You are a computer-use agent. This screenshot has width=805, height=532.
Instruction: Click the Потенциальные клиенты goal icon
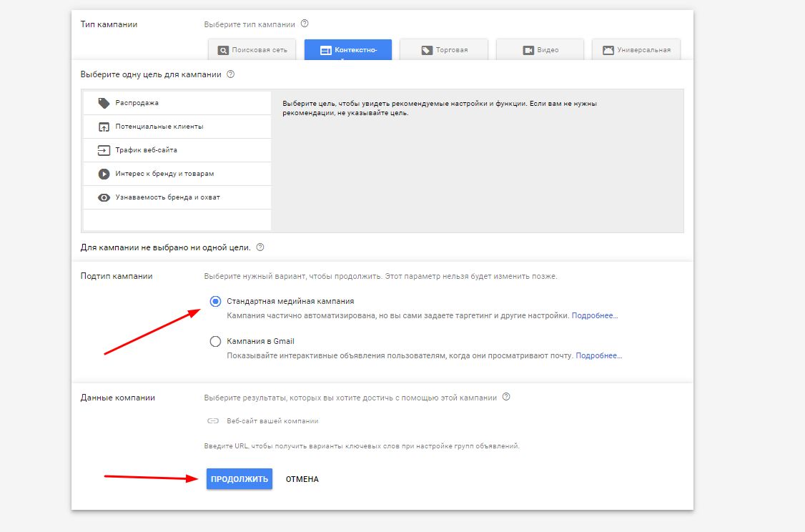(104, 127)
